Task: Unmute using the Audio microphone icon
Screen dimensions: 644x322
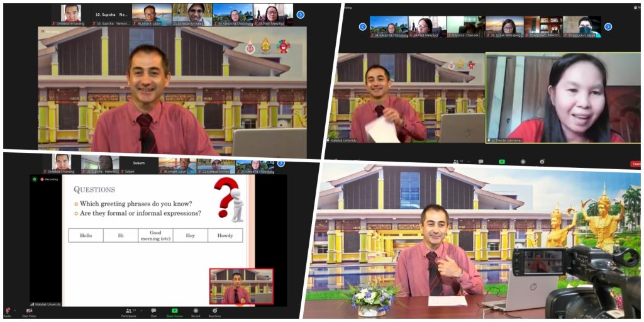Action: tap(7, 310)
